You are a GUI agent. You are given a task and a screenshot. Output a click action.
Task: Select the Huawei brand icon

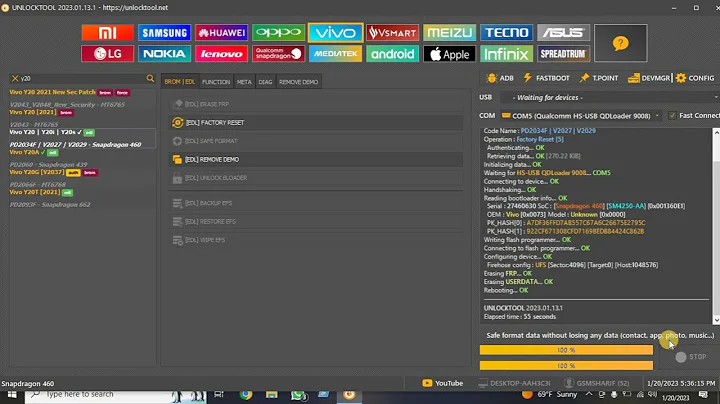(x=221, y=33)
